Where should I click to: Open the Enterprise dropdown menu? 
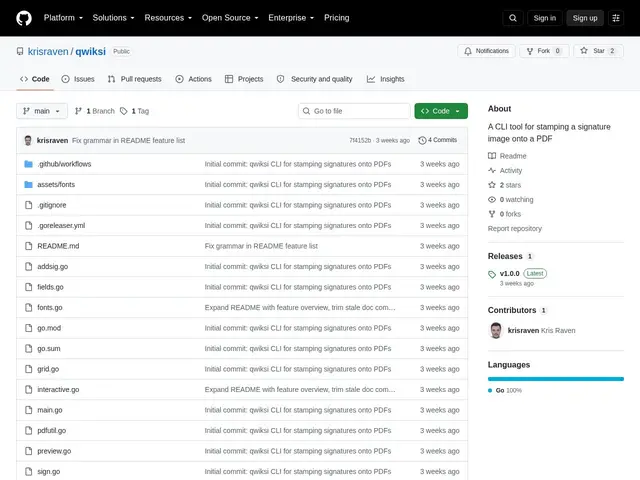291,18
